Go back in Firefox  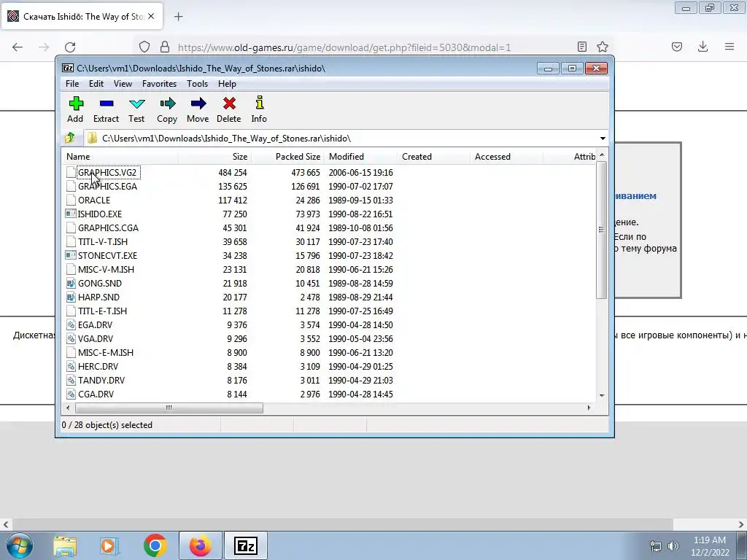point(18,47)
